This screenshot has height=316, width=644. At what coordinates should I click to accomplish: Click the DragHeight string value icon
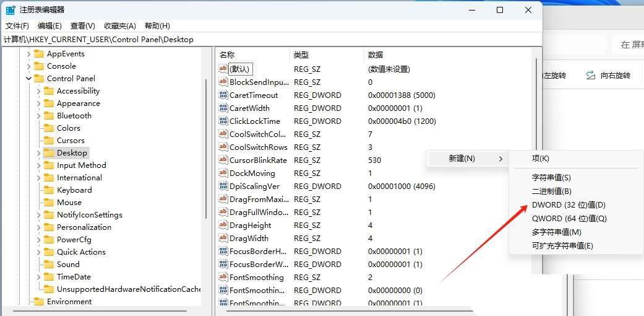(223, 225)
